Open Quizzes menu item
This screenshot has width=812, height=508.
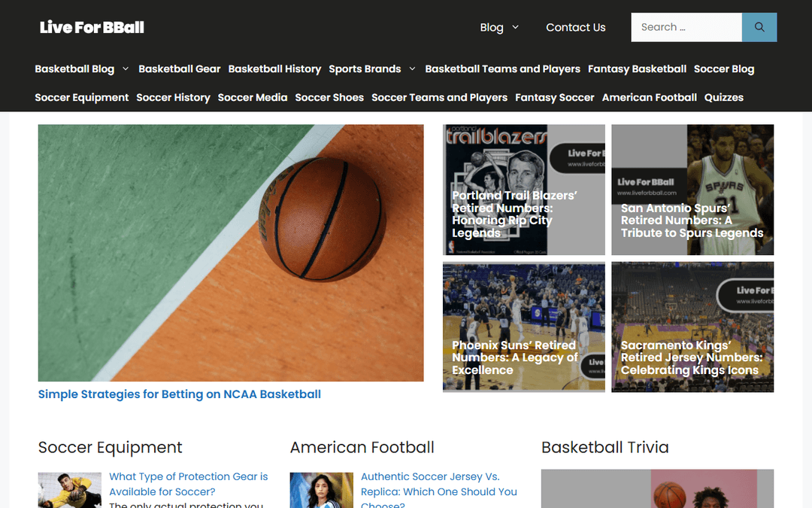pyautogui.click(x=723, y=97)
